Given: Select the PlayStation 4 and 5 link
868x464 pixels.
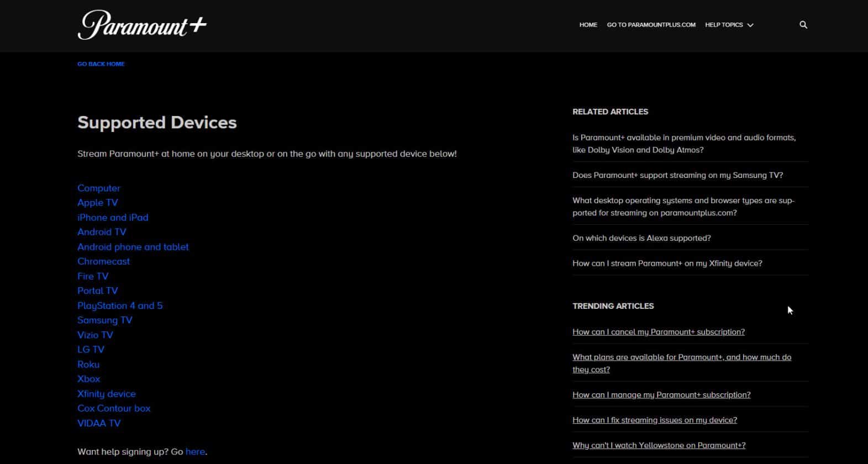Looking at the screenshot, I should [120, 305].
